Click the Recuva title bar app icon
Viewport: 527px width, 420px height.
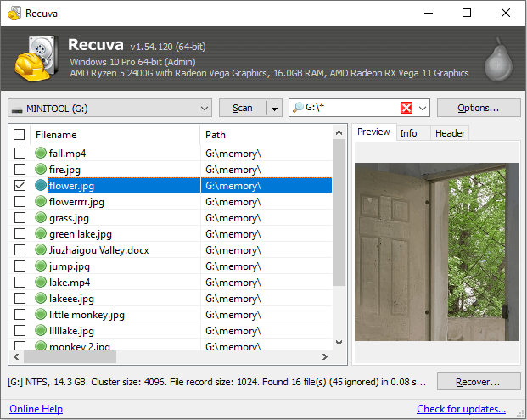pos(14,13)
